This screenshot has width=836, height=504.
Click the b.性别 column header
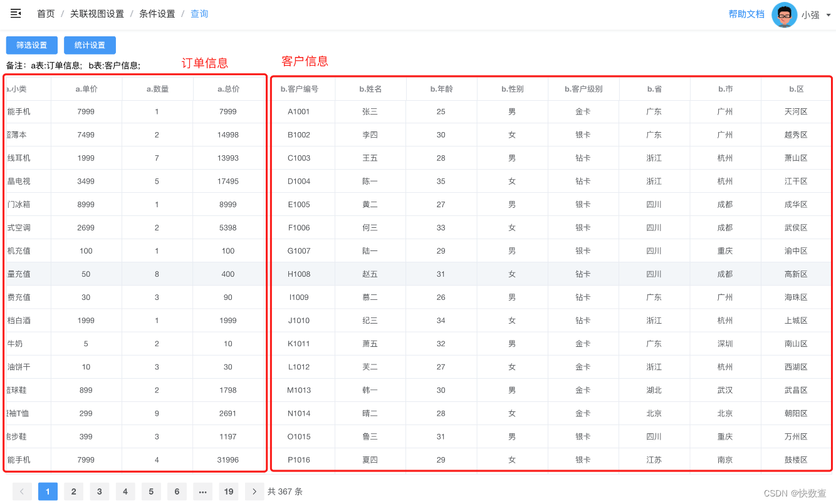[x=512, y=89]
